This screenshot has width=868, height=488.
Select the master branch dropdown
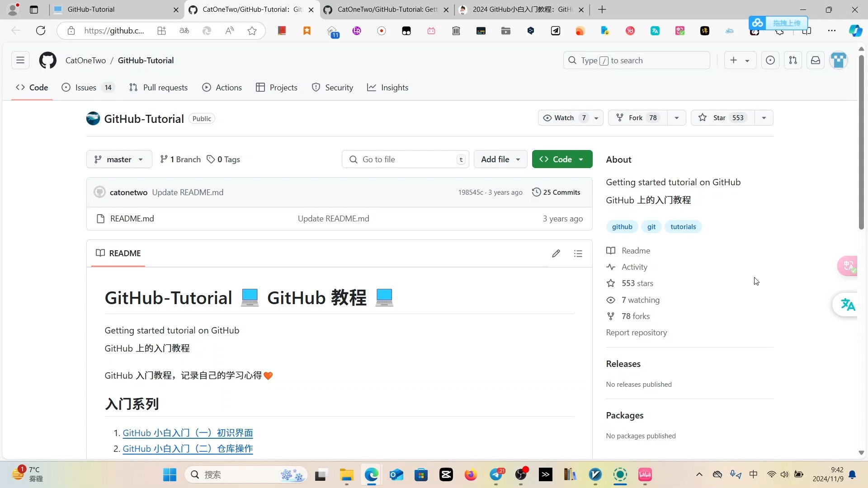click(x=118, y=159)
